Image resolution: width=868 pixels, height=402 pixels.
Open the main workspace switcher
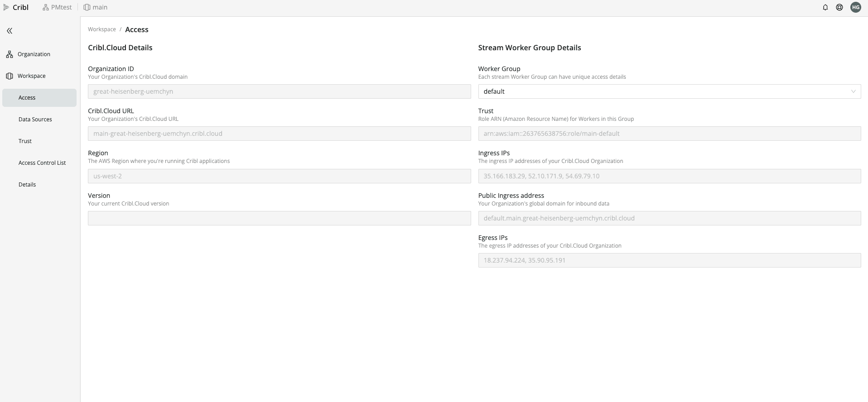coord(96,7)
